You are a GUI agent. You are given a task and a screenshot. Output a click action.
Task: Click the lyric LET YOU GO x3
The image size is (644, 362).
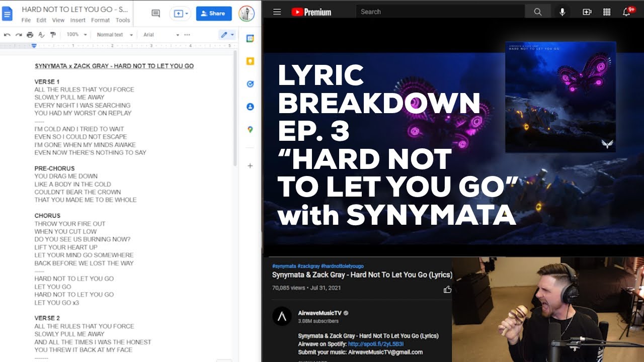pos(57,303)
